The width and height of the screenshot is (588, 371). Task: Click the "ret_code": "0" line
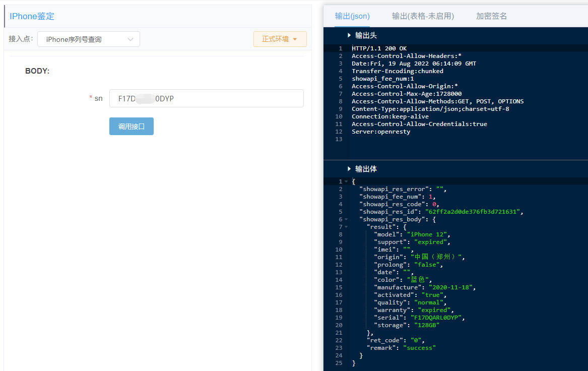click(x=396, y=340)
